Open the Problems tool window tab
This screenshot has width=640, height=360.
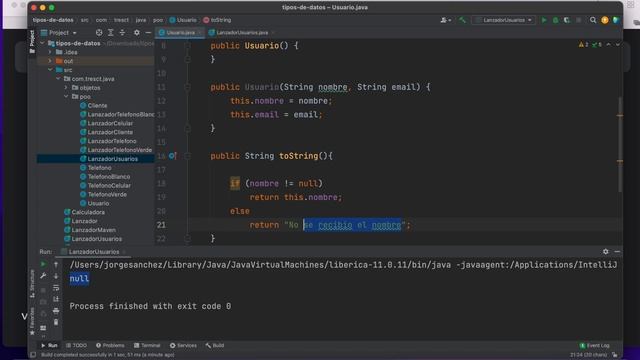pyautogui.click(x=110, y=346)
